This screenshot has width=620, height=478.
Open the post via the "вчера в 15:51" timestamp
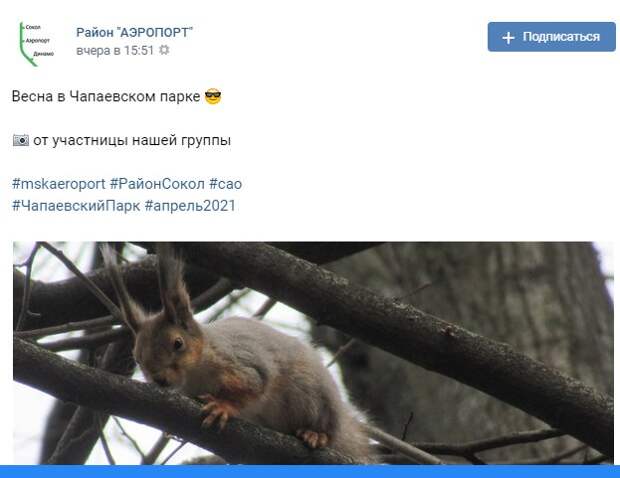[x=115, y=51]
